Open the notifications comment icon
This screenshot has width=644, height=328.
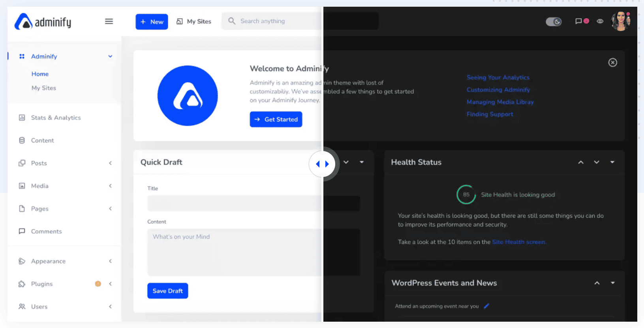(578, 21)
